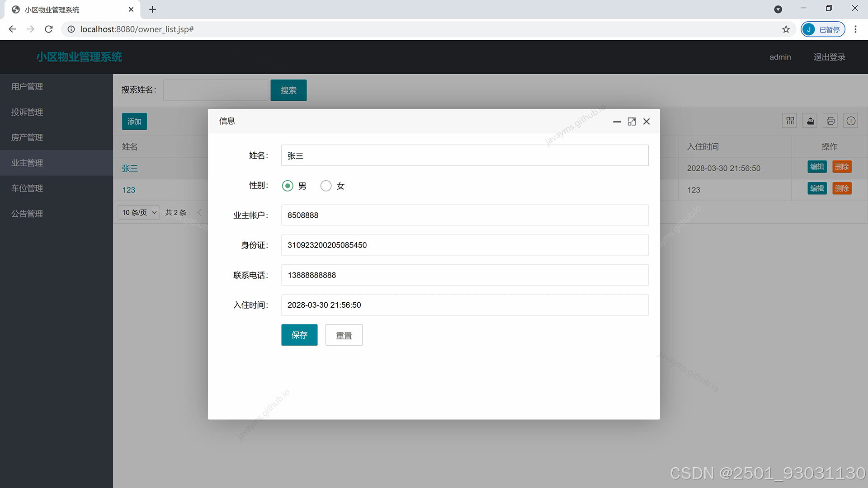Click 编辑 in the 123 row
Screen dimensions: 868x488
pos(817,188)
